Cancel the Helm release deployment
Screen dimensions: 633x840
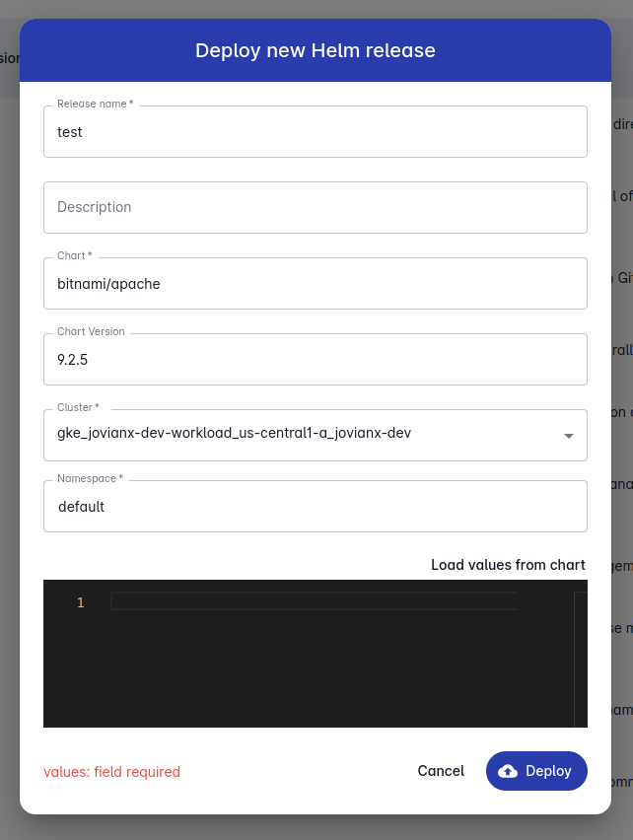(441, 770)
